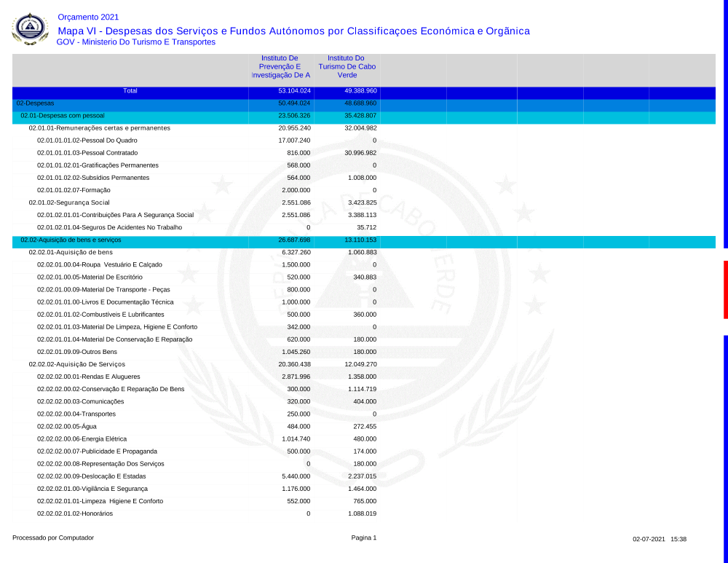
Task: Collapse the '02.02-Aquisição de bens e serviços' group
Action: click(x=71, y=240)
